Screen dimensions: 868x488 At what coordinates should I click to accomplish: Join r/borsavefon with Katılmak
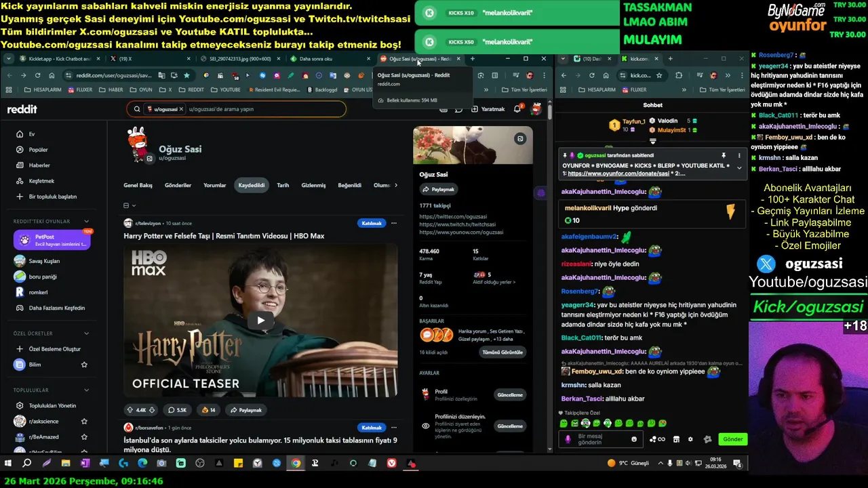(x=372, y=428)
